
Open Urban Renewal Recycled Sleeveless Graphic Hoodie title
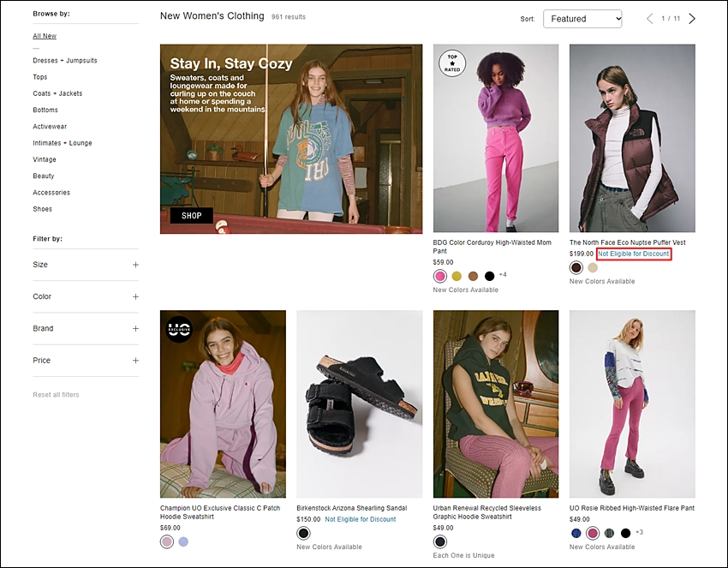(x=487, y=512)
